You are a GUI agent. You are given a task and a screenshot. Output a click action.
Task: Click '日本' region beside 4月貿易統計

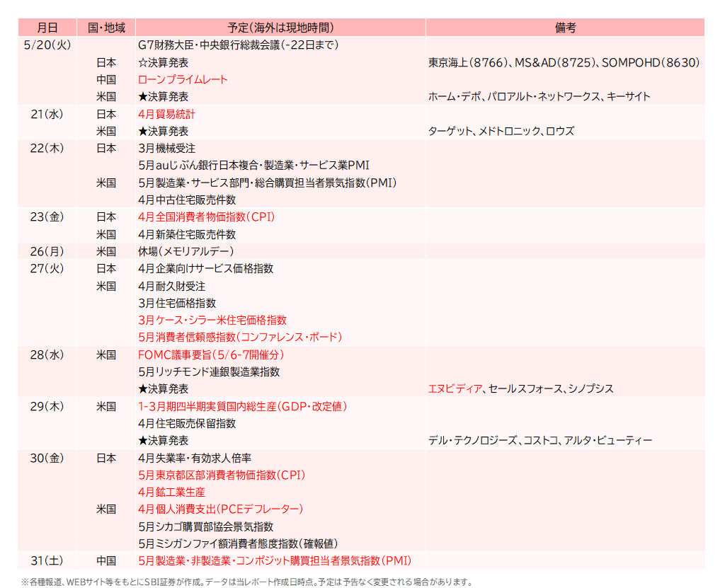click(106, 114)
